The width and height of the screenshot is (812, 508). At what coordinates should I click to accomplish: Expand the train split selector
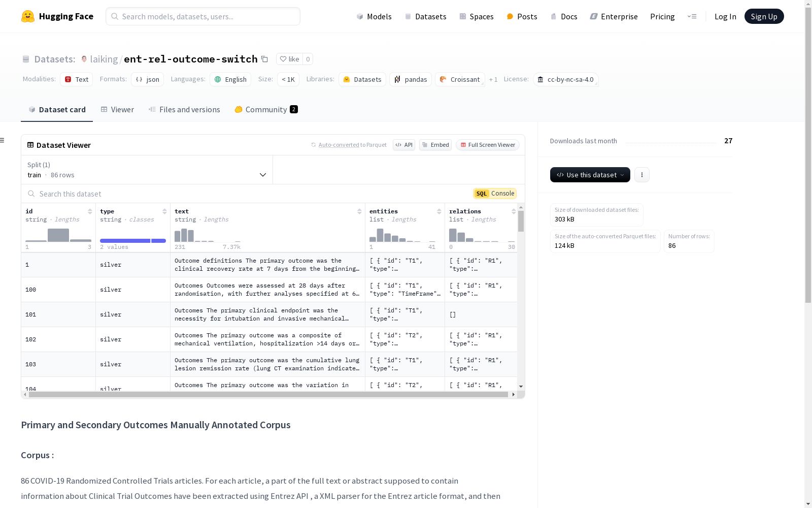(147, 170)
